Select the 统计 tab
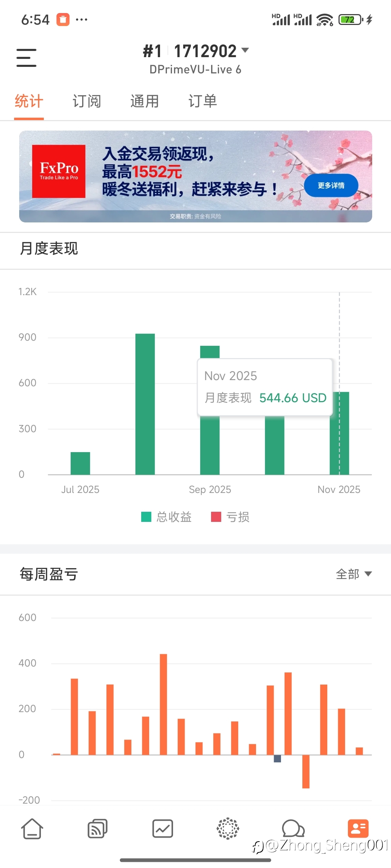Image resolution: width=391 pixels, height=868 pixels. click(29, 101)
